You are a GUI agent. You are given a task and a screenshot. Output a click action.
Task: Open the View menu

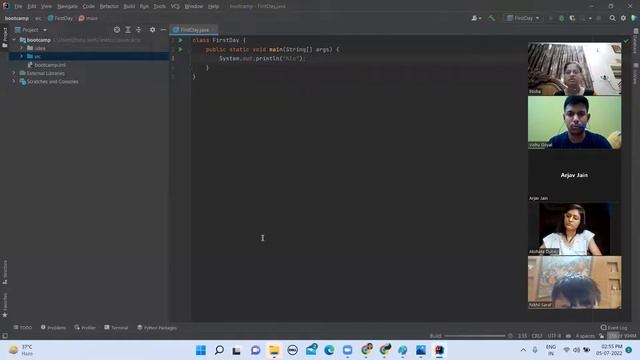pos(46,7)
